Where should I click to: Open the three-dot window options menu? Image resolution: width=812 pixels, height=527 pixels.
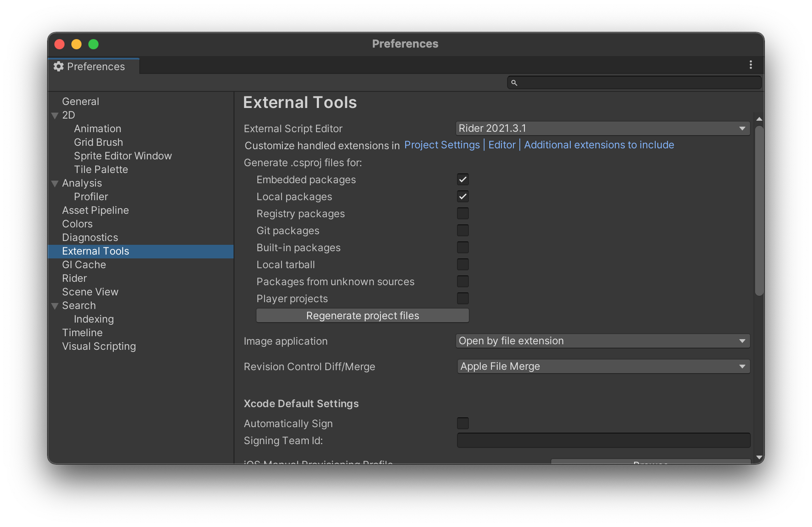[x=750, y=65]
